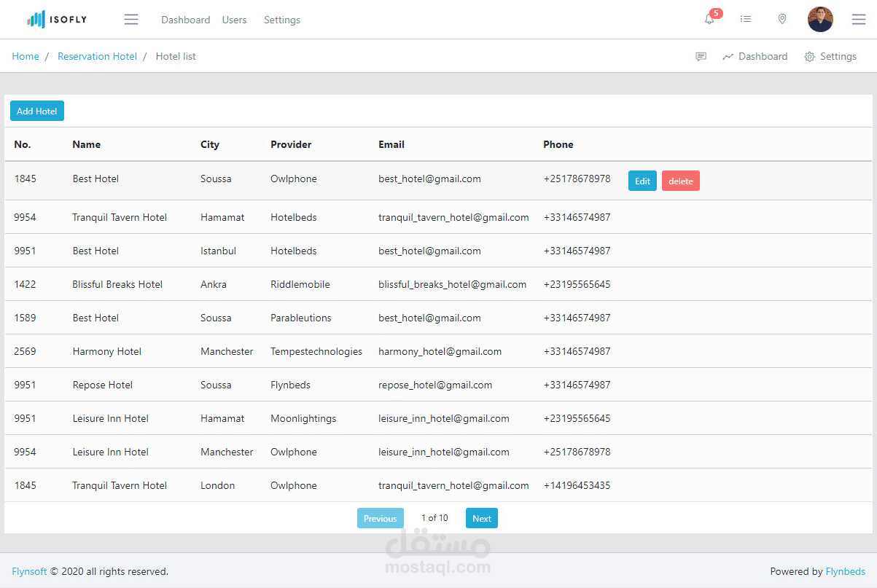Screen dimensions: 877x588
Task: Open the notifications bell icon
Action: 709,19
